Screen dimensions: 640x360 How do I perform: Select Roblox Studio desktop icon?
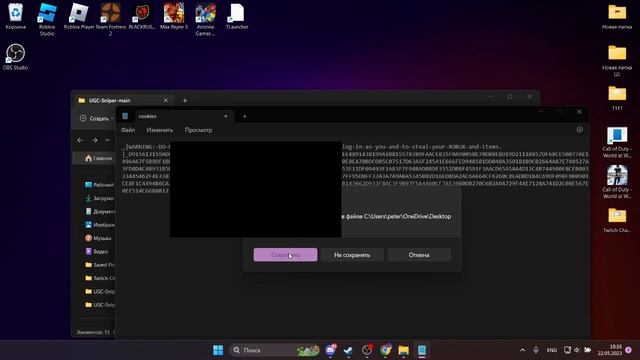47,19
